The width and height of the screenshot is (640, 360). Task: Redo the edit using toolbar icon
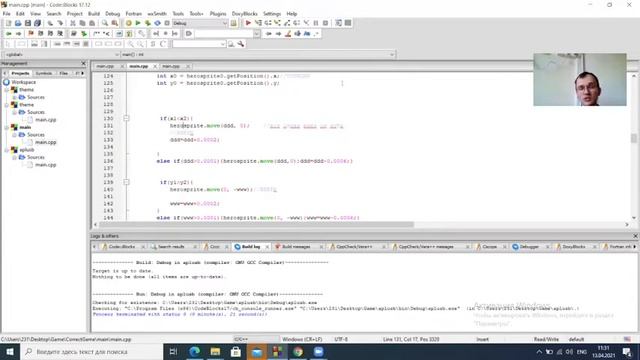[60, 23]
